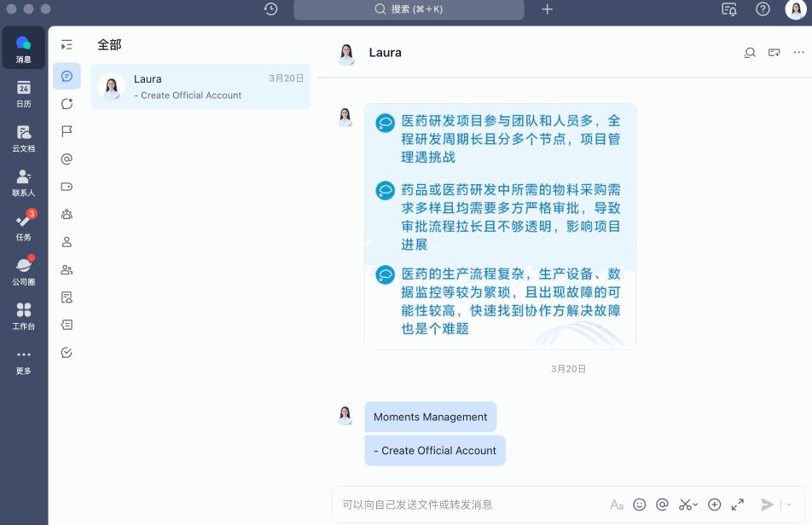Select Laura's conversation in the chat list
The height and width of the screenshot is (525, 812).
pos(200,86)
